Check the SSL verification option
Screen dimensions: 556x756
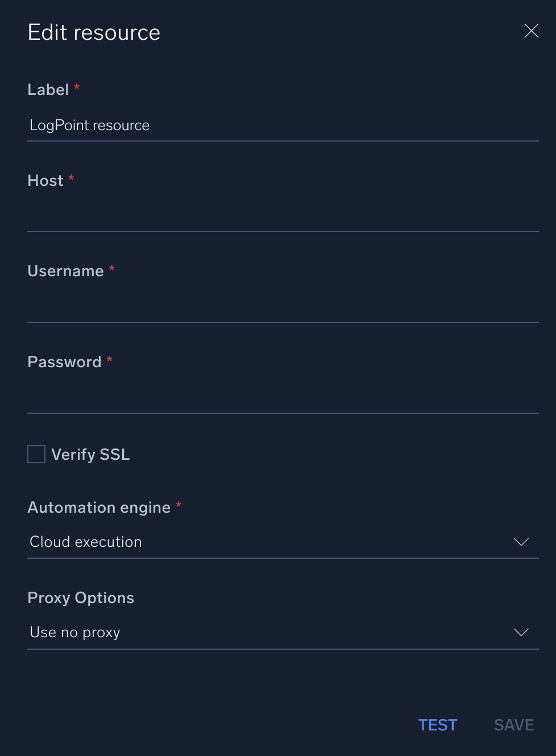[36, 454]
